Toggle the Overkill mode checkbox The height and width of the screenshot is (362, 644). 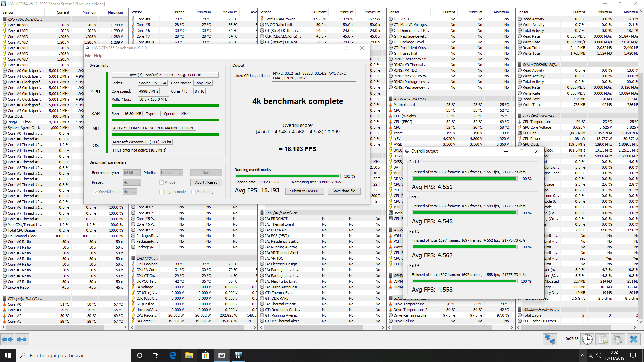pos(96,192)
